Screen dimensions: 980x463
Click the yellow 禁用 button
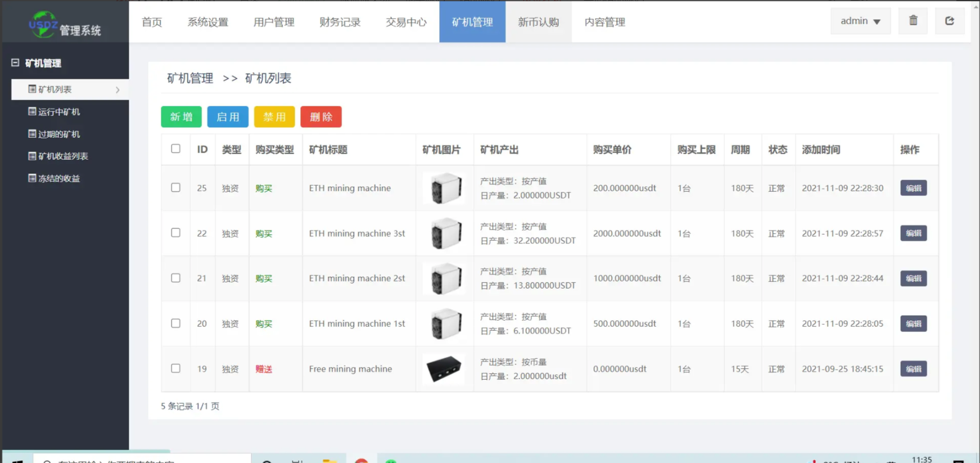[274, 117]
